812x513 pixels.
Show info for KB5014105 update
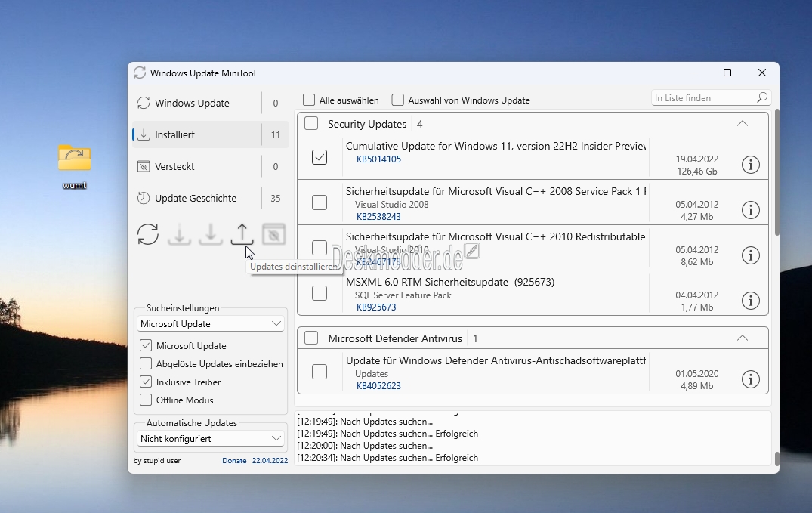click(x=750, y=165)
